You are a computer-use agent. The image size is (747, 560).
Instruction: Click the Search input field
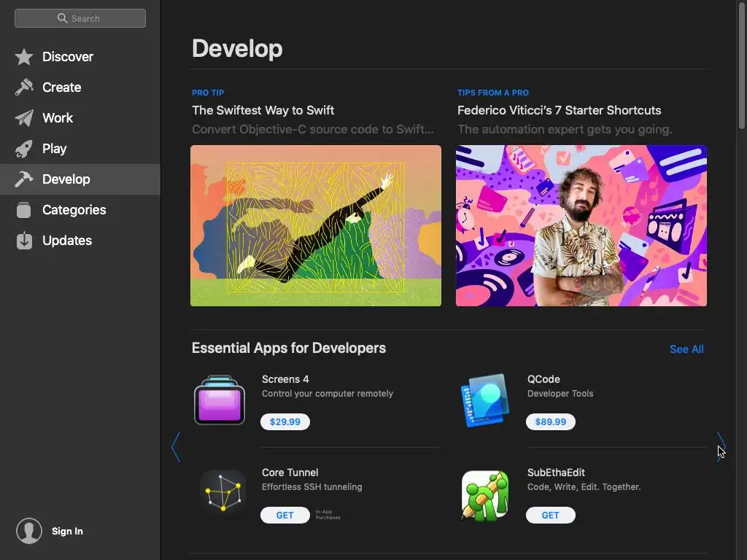pyautogui.click(x=80, y=18)
